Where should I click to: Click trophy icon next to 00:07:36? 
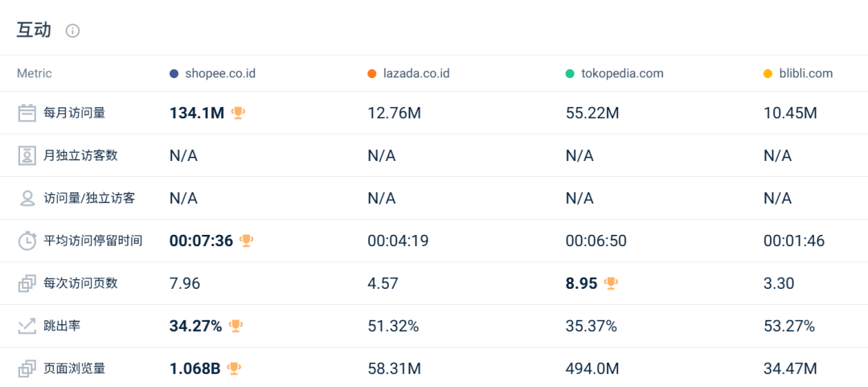(247, 241)
